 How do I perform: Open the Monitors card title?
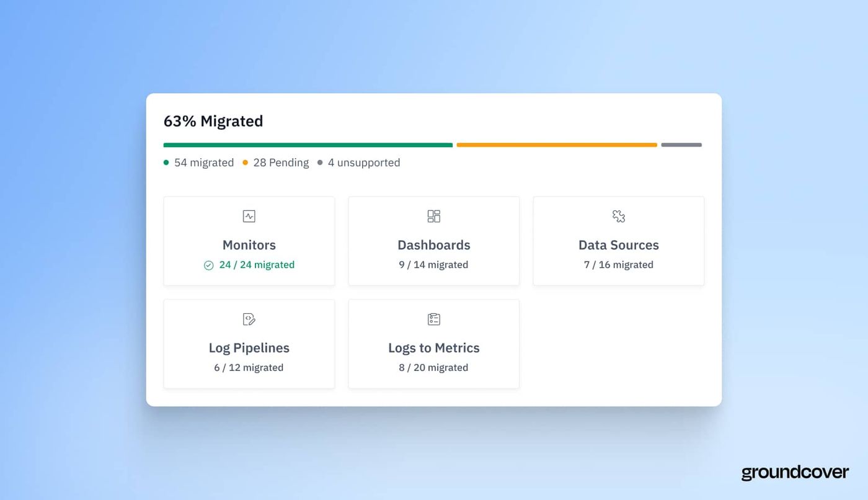pyautogui.click(x=249, y=245)
